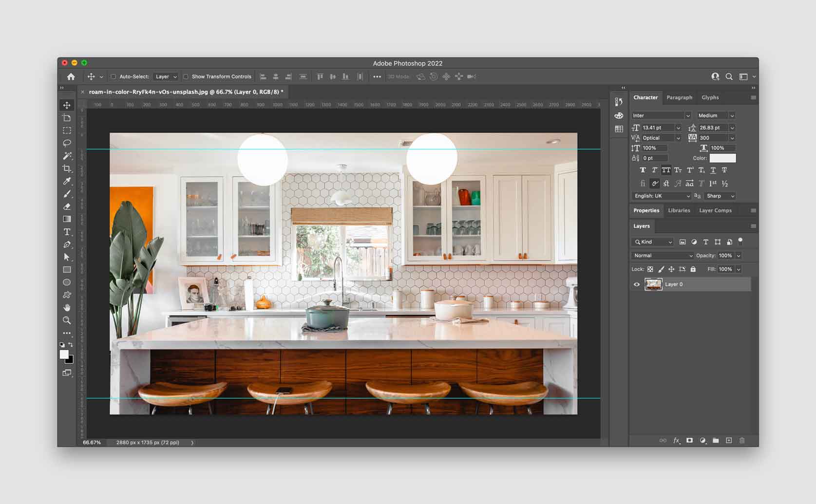The height and width of the screenshot is (504, 816).
Task: Open the Sharp anti-aliasing dropdown
Action: [x=720, y=196]
